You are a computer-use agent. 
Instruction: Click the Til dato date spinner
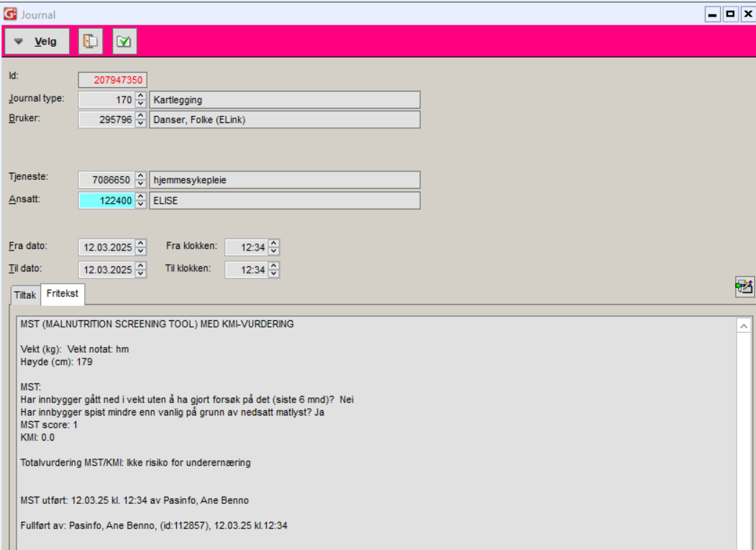[x=141, y=270]
